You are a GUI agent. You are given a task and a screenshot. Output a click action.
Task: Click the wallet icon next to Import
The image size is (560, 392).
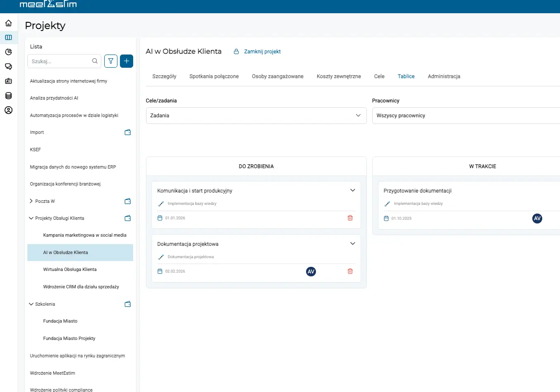(x=127, y=132)
